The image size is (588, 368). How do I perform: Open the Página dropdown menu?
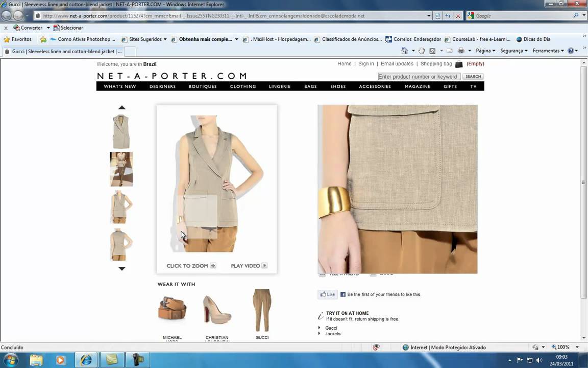pyautogui.click(x=485, y=51)
